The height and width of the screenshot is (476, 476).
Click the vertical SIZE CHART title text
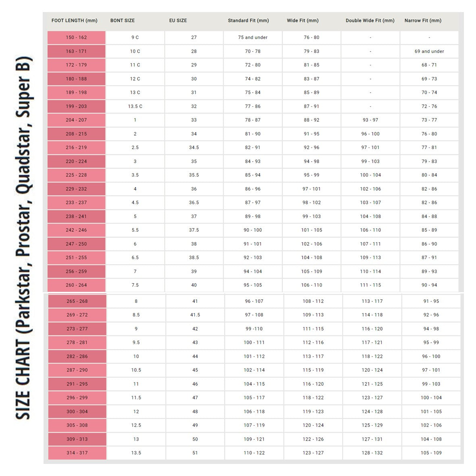coord(24,238)
